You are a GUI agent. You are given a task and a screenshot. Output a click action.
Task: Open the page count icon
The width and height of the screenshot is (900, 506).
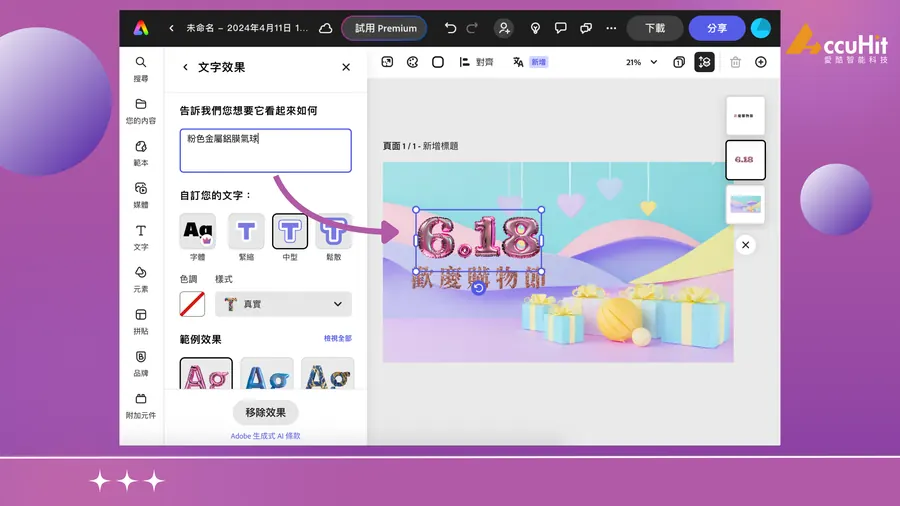679,62
